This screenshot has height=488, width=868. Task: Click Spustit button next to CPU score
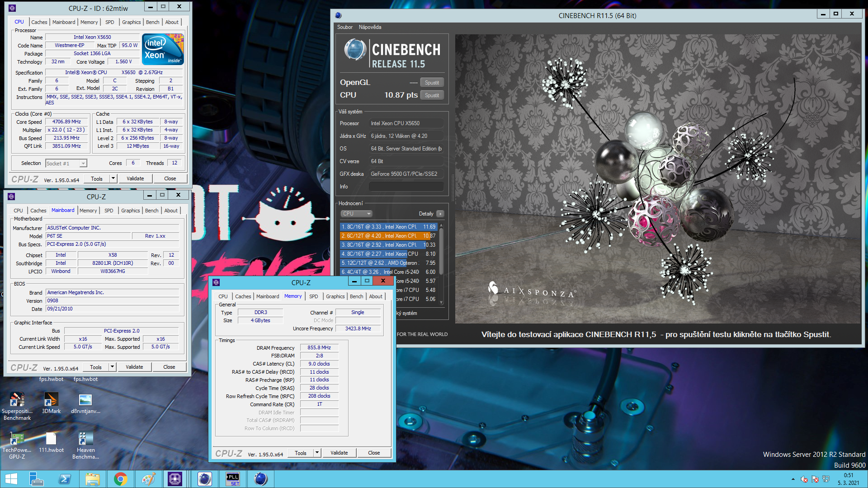click(432, 95)
